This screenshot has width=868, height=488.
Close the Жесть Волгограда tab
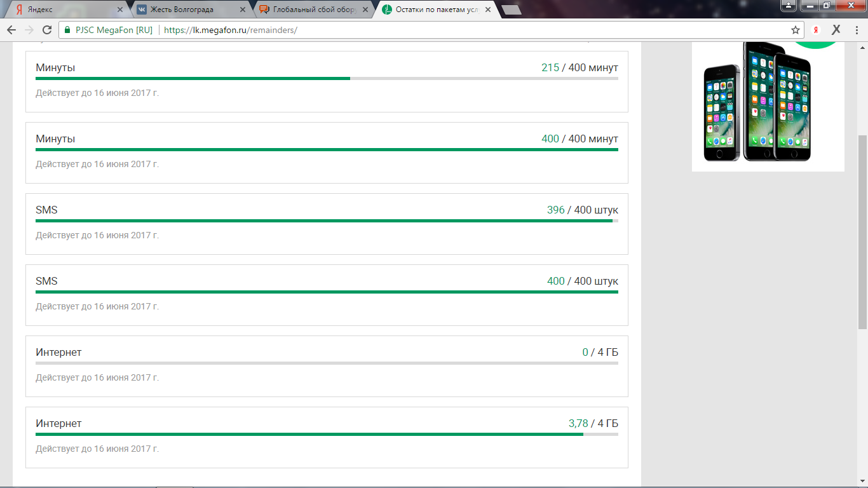(243, 10)
